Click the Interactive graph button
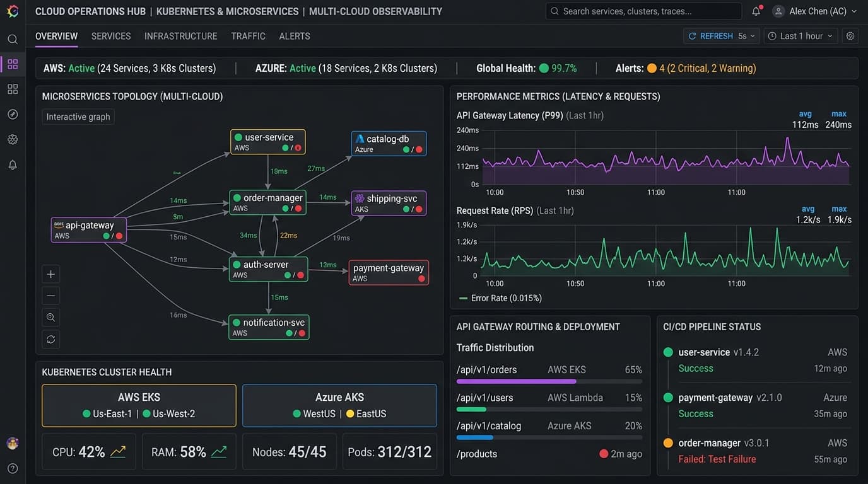This screenshot has height=484, width=868. [78, 117]
